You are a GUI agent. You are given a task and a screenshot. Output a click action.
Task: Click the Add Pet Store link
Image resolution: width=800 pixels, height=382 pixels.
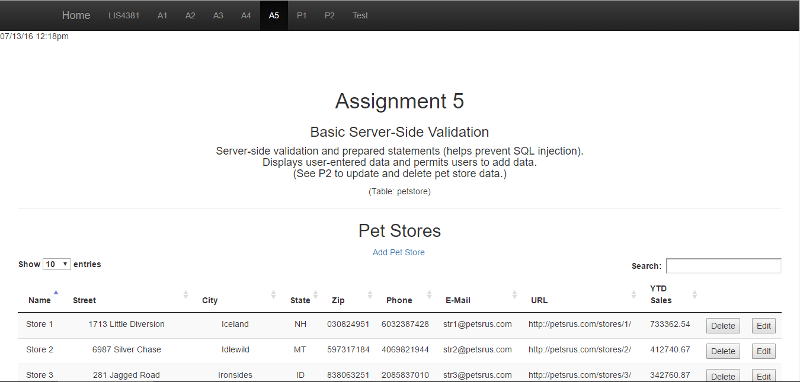[x=398, y=252]
